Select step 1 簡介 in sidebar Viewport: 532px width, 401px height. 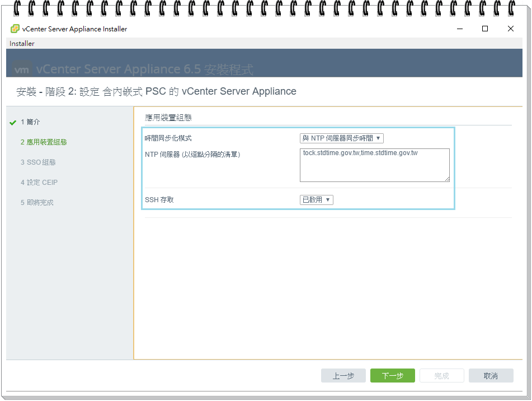30,122
